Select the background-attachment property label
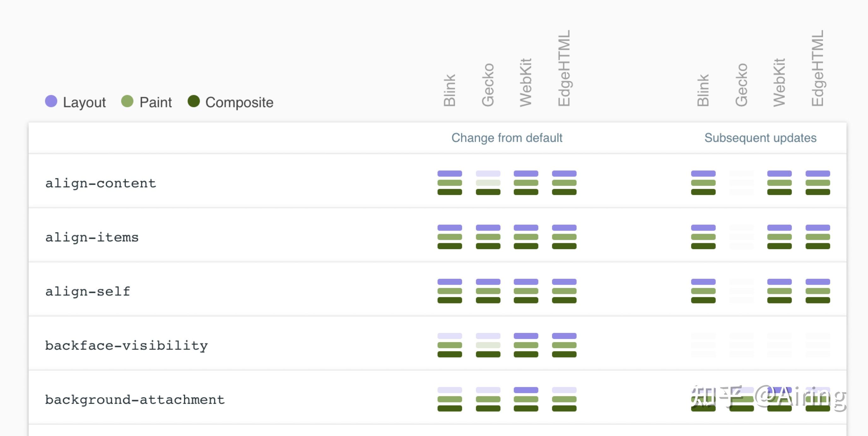Screen dimensions: 868x436 [x=134, y=400]
